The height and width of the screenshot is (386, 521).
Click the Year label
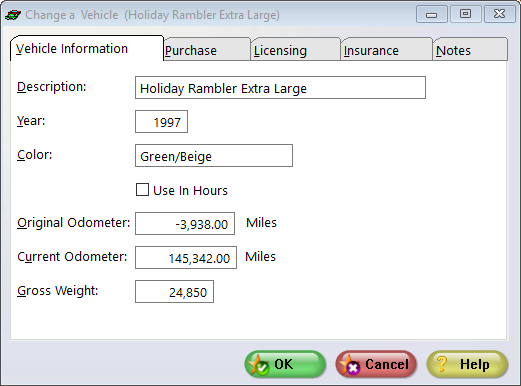click(31, 121)
